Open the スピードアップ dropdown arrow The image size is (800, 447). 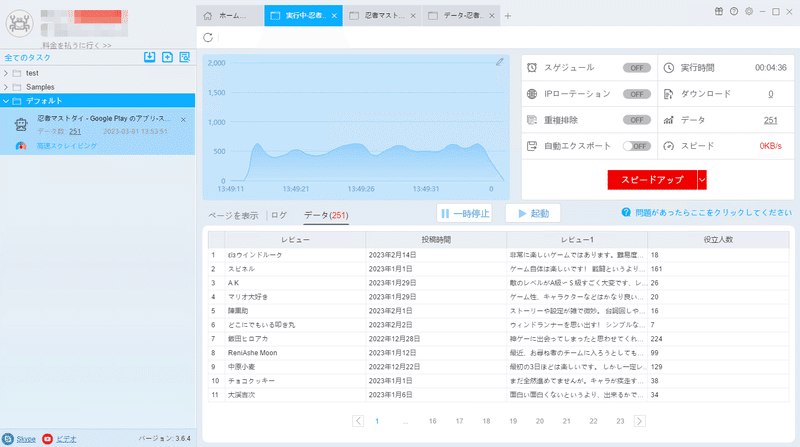[702, 180]
